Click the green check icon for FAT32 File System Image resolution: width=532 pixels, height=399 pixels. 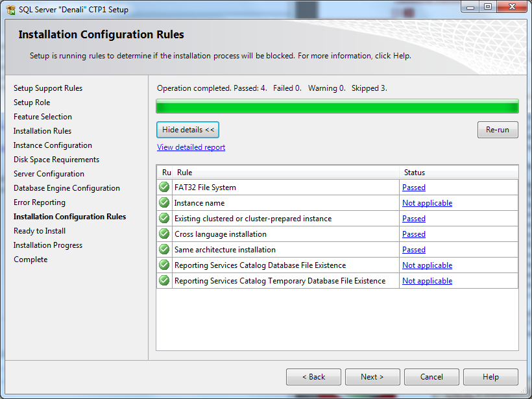point(164,187)
